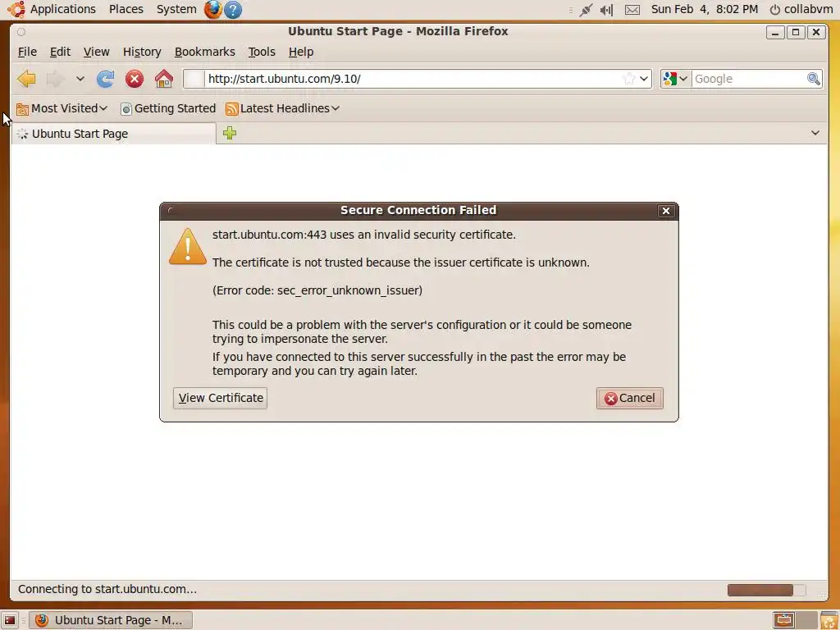Open the list all tabs dropdown
Viewport: 840px width, 630px height.
[815, 133]
